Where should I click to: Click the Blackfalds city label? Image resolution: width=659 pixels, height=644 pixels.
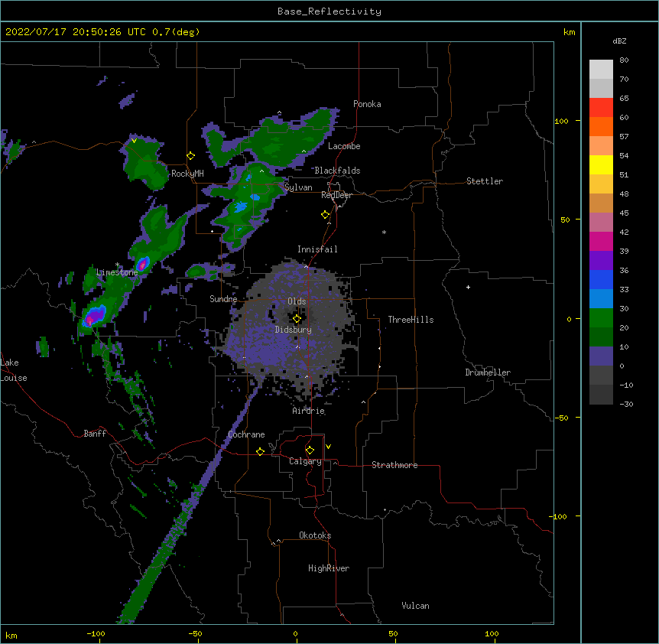click(x=337, y=171)
